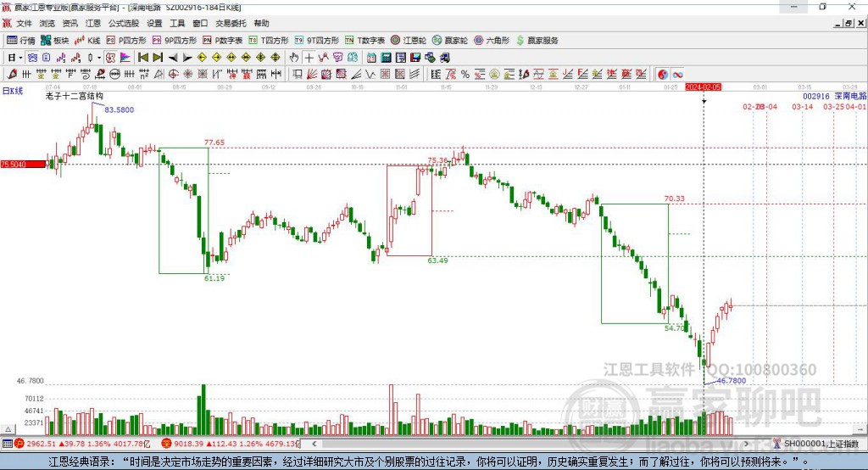Select the red pencil drawing tool
The image size is (868, 470).
[12, 75]
